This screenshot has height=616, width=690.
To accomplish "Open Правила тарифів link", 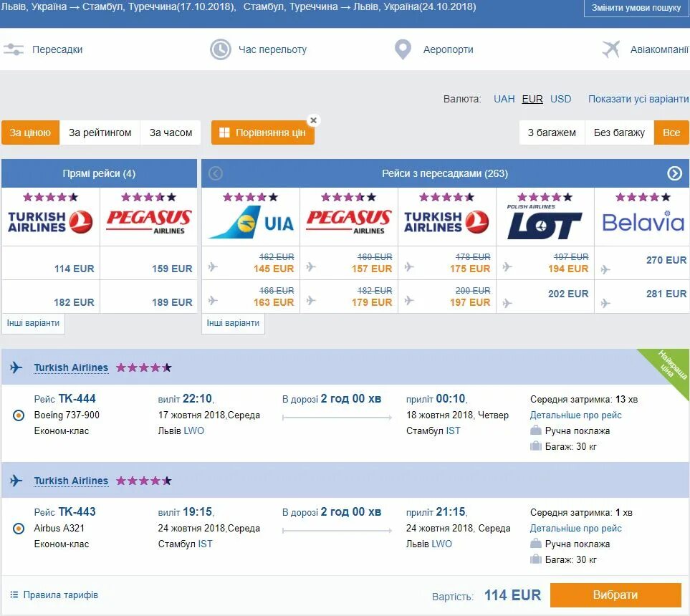I will [x=60, y=595].
